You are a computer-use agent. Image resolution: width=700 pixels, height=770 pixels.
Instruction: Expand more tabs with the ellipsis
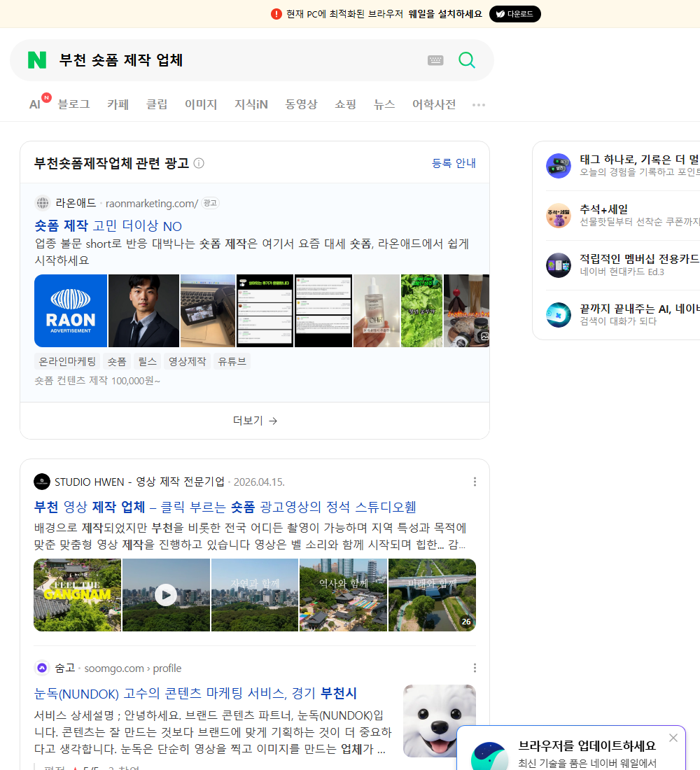click(x=479, y=104)
